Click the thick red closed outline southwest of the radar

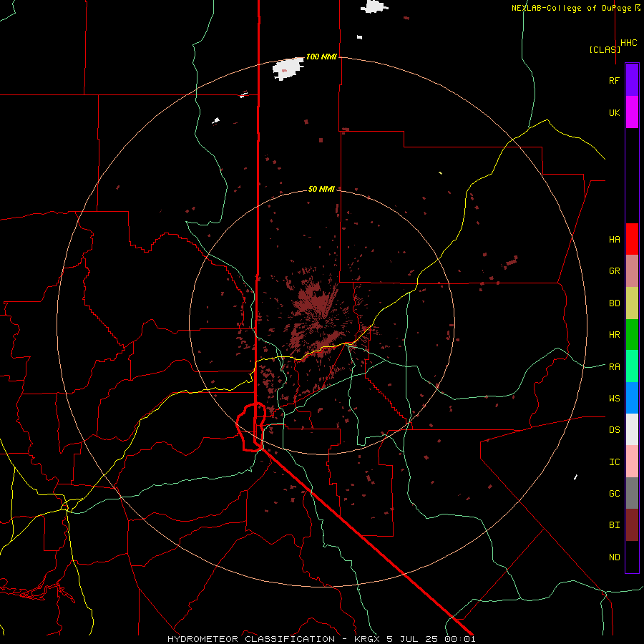[x=251, y=427]
